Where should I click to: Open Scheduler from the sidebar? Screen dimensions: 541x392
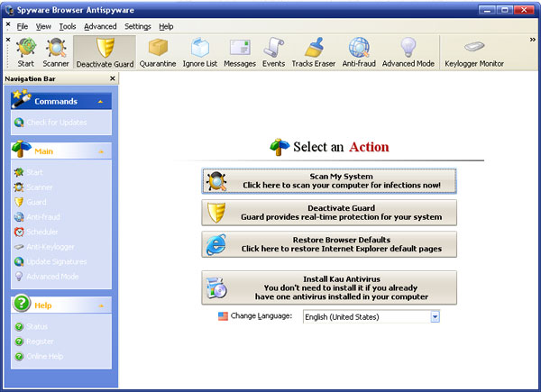(x=36, y=232)
